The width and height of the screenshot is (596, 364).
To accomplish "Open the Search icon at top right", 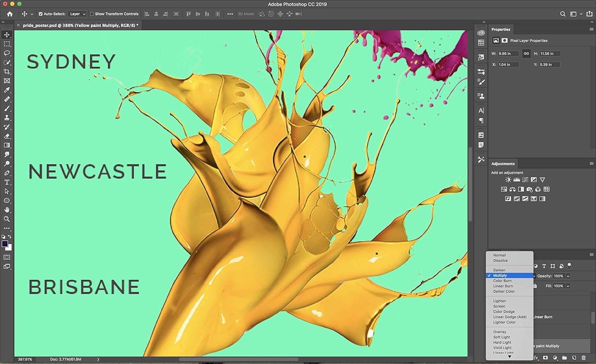I will pos(563,14).
